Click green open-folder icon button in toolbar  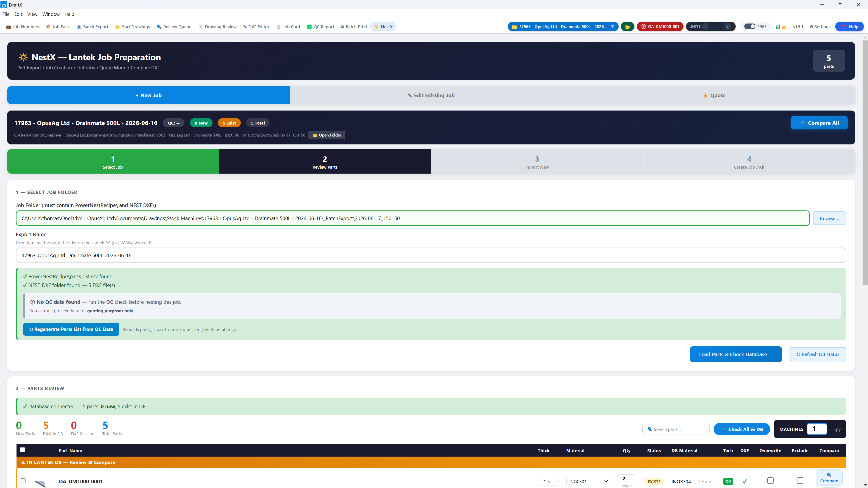point(627,27)
